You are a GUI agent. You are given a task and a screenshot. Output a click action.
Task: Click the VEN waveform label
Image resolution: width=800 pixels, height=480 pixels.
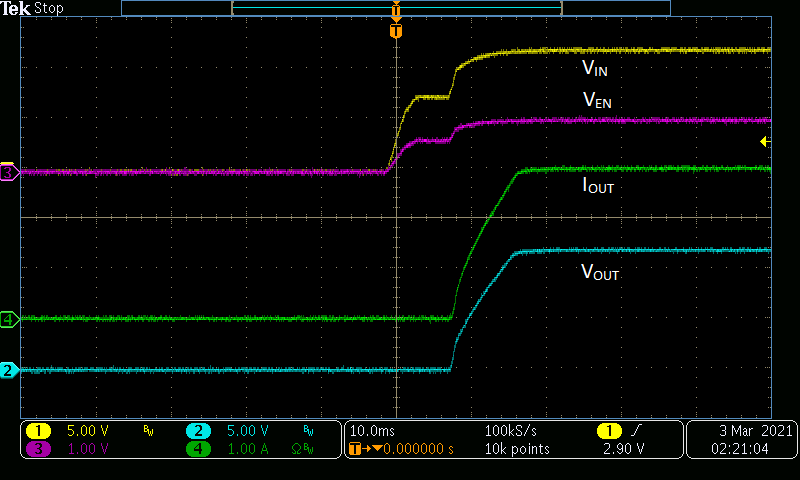[x=597, y=100]
